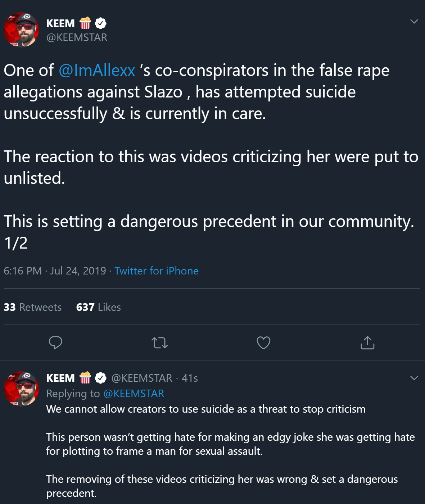Click popcorn emoji in the reply header
This screenshot has width=425, height=504.
85,378
